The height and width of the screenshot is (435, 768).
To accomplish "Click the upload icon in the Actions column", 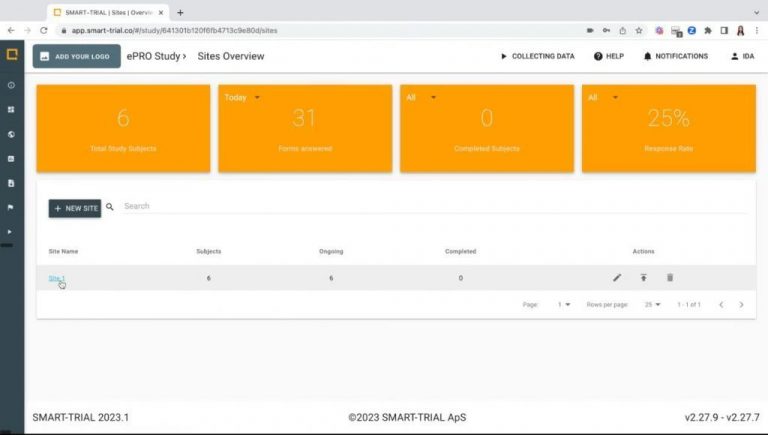I will 644,278.
